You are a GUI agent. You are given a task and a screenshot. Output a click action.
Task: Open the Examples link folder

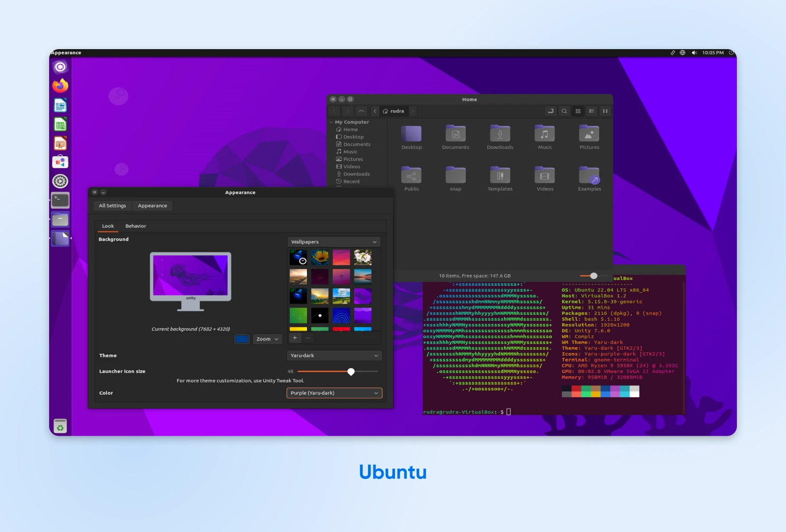(589, 179)
